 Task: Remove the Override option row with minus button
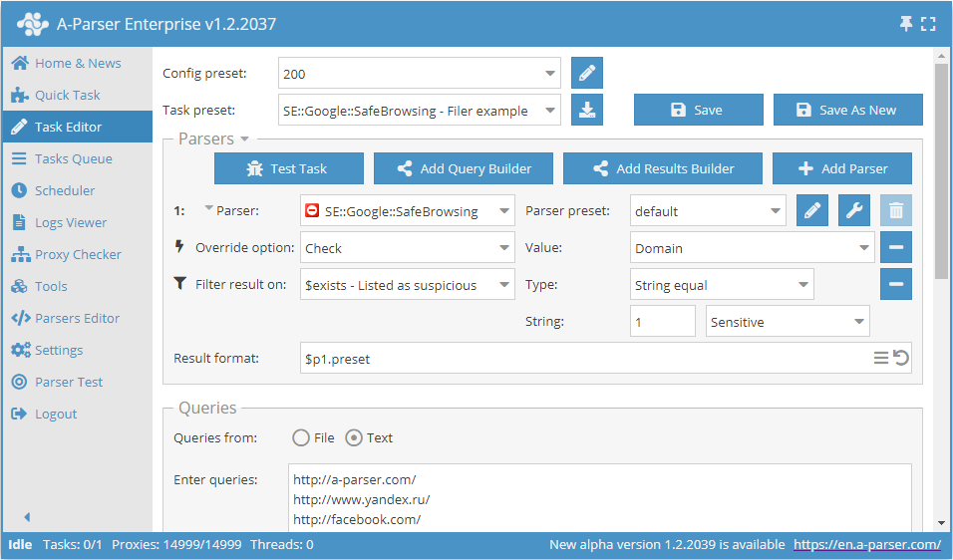[895, 248]
